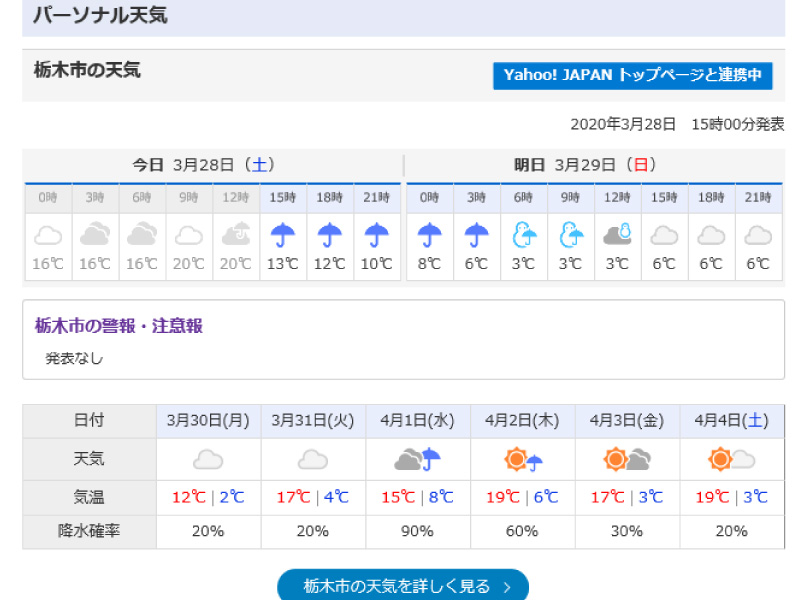
Task: Select the 今日 3月28日 header
Action: click(x=203, y=165)
